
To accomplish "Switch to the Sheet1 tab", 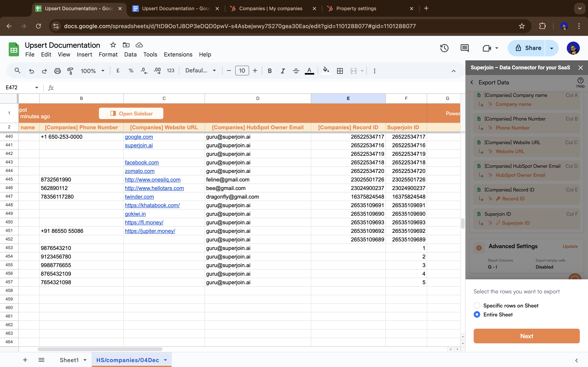I will pos(69,360).
